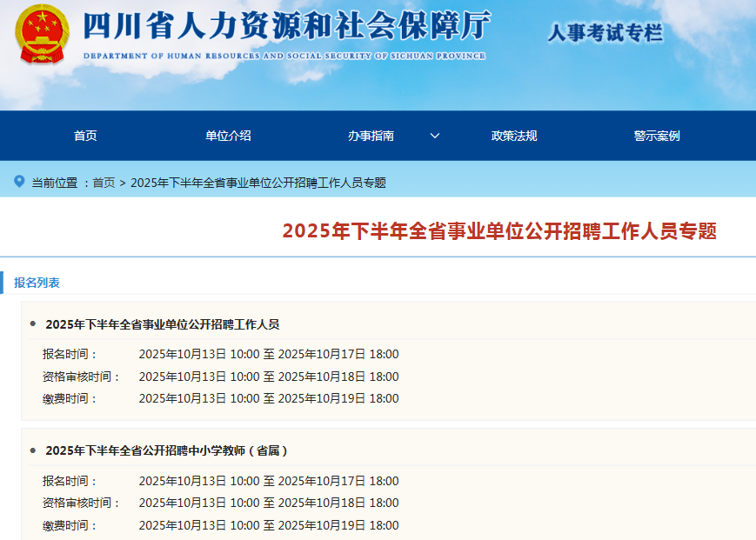The height and width of the screenshot is (540, 756).
Task: Select the 办事指南 navigation item
Action: 371,136
